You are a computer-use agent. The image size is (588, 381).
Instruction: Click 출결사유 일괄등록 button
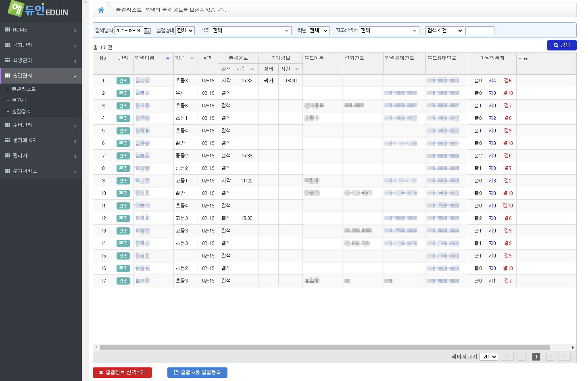[x=197, y=373]
